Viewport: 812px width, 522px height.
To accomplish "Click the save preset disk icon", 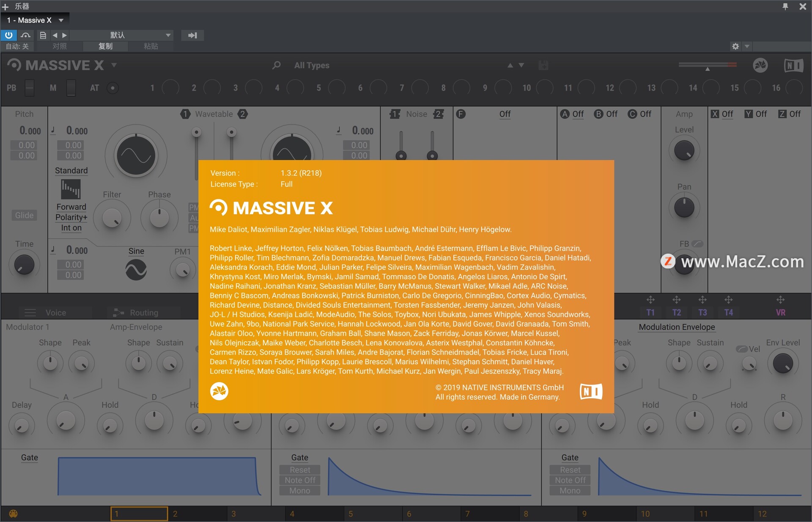I will pos(543,65).
